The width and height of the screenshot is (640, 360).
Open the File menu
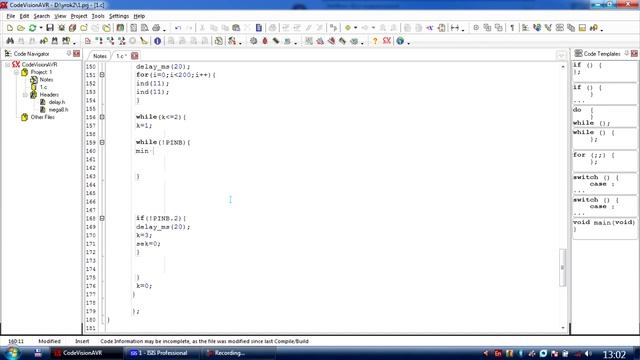tap(11, 16)
